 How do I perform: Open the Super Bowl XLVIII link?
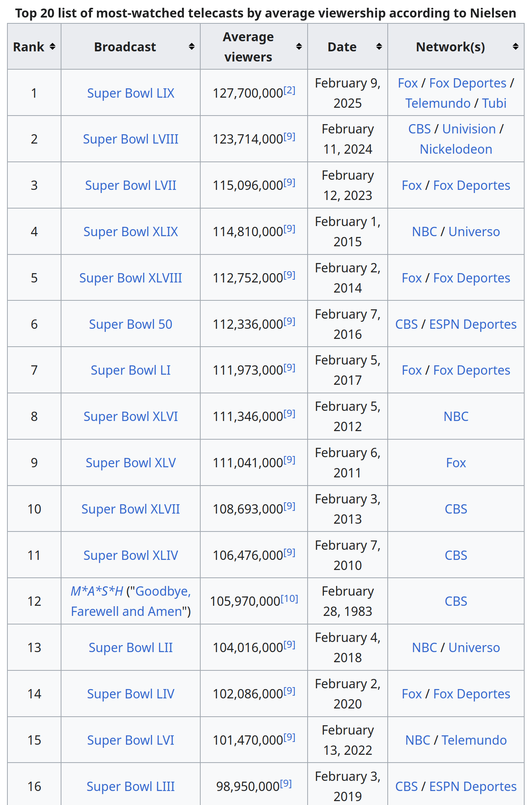130,278
